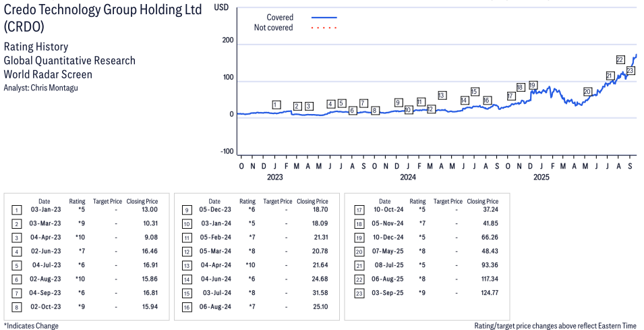Click the red dotted Not covered legend sample
The height and width of the screenshot is (330, 644).
point(324,28)
